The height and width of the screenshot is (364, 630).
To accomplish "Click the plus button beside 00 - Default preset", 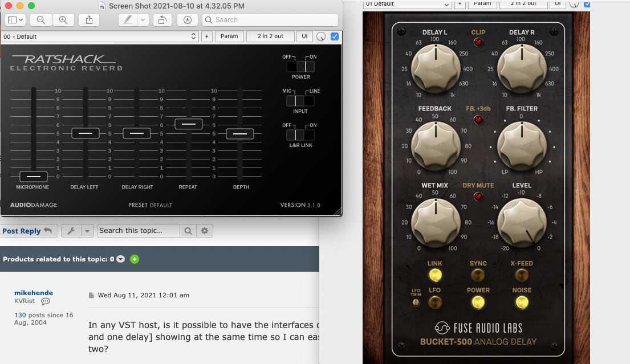I will (x=206, y=36).
